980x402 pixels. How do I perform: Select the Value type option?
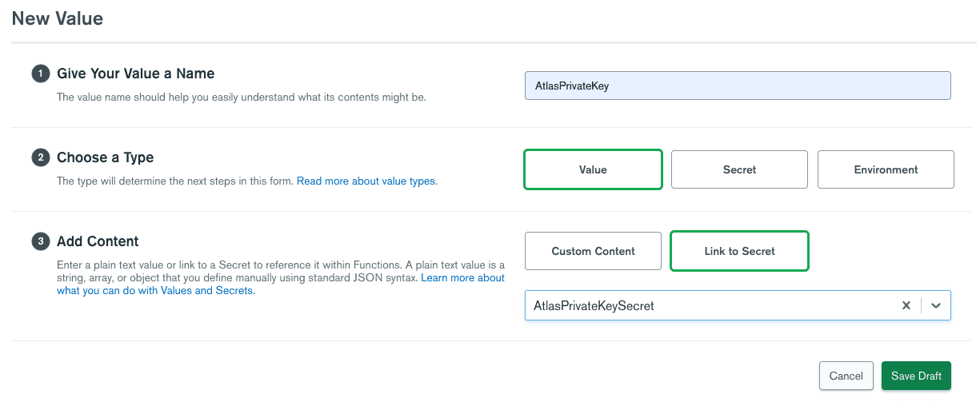593,169
